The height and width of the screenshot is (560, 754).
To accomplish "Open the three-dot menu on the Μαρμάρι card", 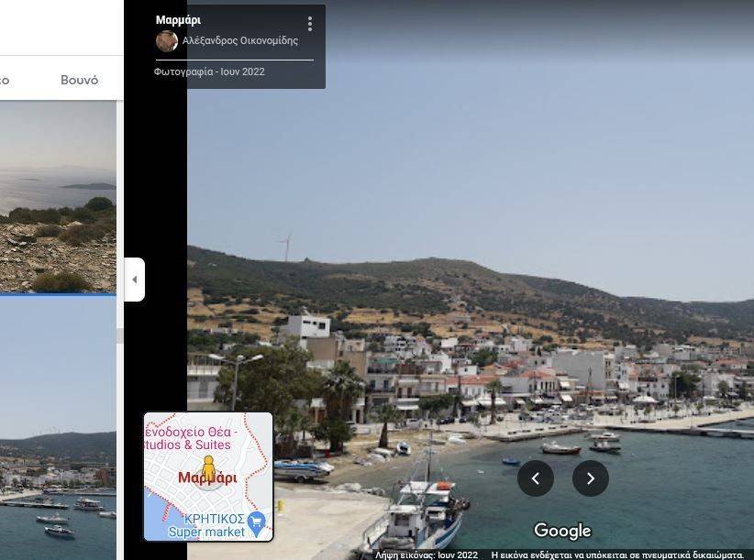I will pyautogui.click(x=310, y=24).
